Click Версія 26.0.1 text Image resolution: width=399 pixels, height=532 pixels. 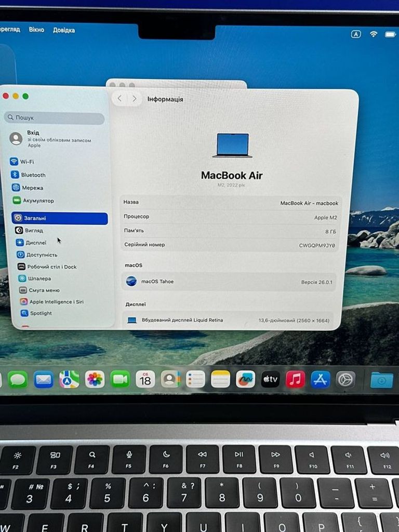tap(316, 282)
